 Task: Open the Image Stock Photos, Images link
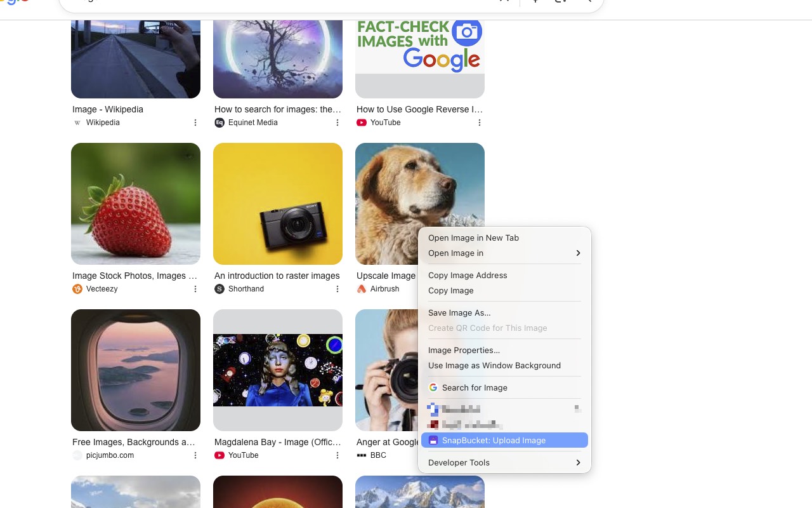(135, 276)
